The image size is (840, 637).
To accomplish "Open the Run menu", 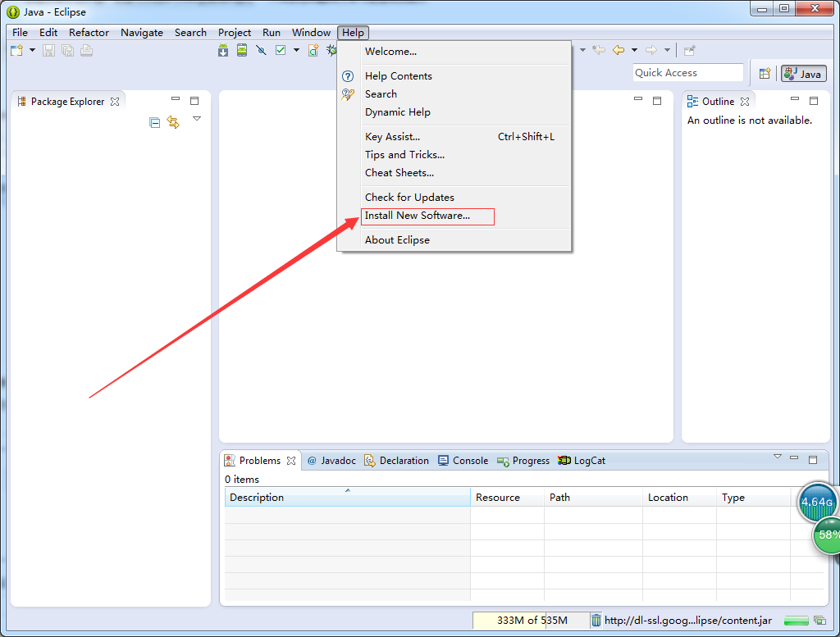I will click(x=272, y=33).
